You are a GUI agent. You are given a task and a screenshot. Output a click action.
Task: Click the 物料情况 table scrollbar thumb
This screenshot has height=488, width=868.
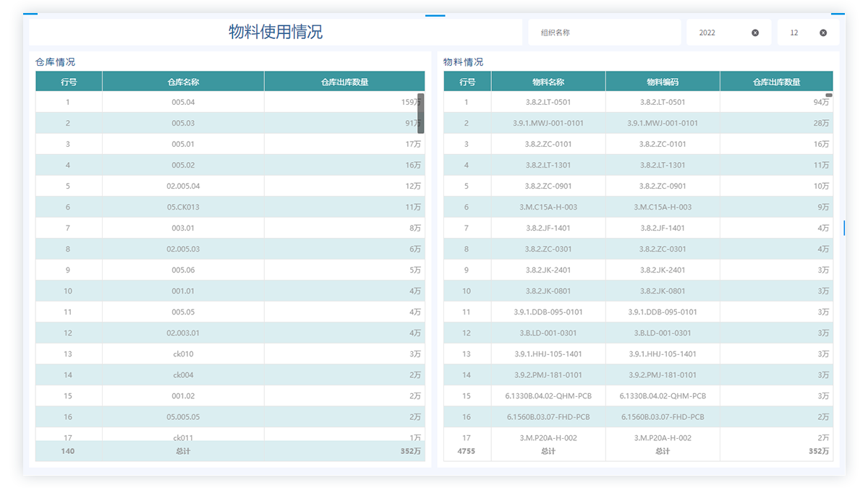[x=829, y=95]
